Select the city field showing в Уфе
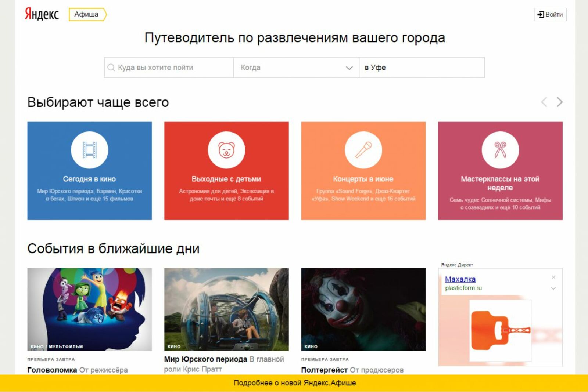Screen dimensions: 588x392 coord(422,68)
